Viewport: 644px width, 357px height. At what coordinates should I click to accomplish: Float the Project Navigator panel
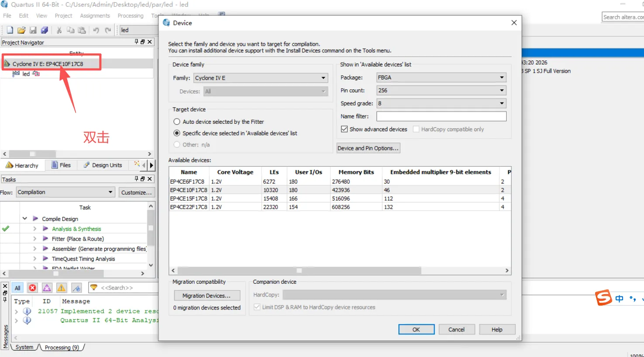pos(143,42)
